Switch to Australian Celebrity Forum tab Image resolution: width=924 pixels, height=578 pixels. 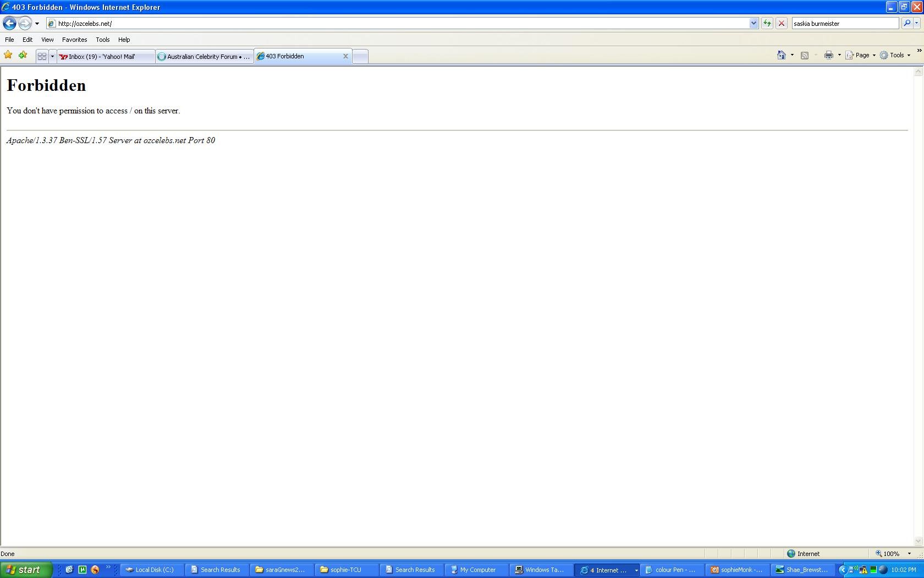point(204,56)
